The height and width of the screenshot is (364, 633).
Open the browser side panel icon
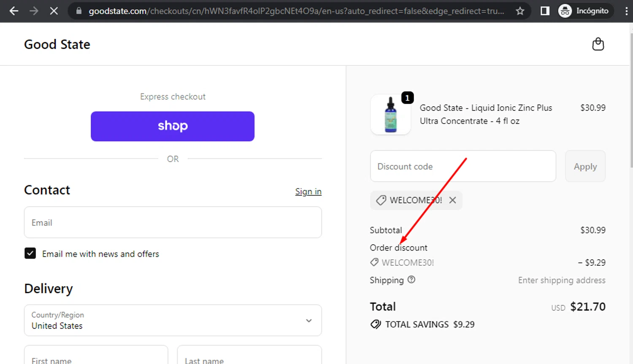(x=545, y=11)
